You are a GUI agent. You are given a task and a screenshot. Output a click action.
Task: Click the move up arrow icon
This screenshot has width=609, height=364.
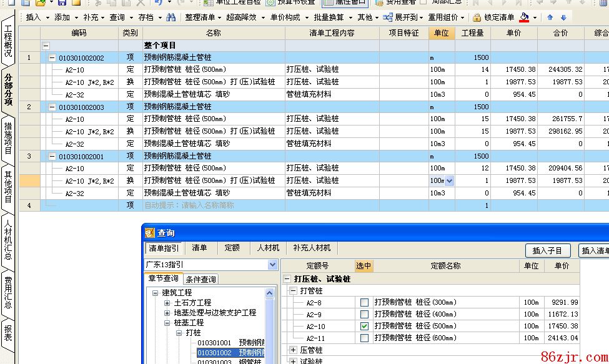click(x=550, y=17)
